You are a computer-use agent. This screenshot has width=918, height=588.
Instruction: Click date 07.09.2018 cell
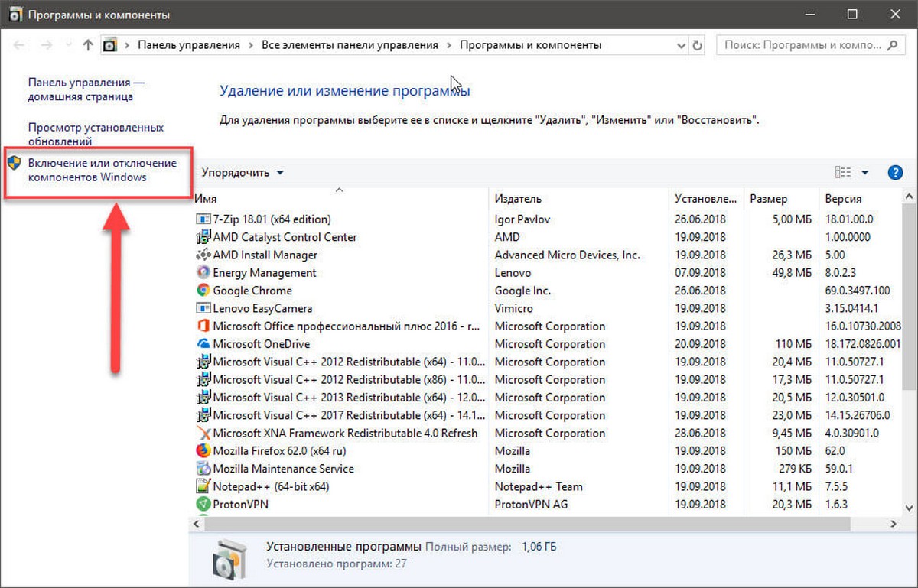[701, 272]
